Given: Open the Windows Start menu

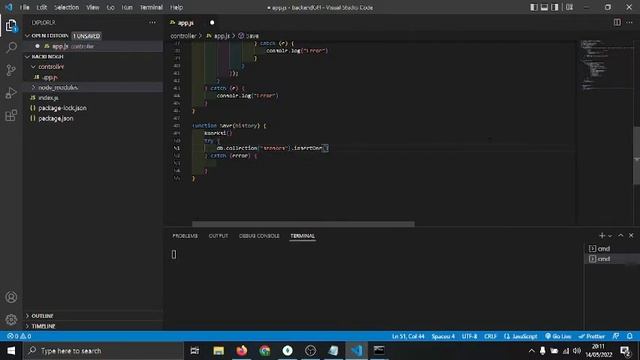Looking at the screenshot, I should [11, 351].
